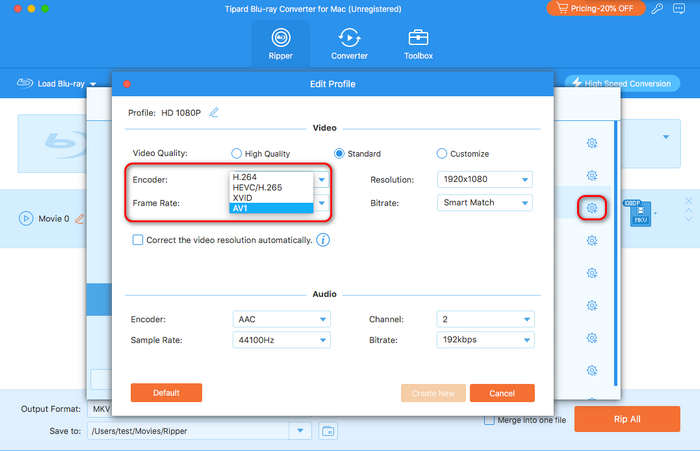Screen dimensions: 700x451
Task: Open the Channel dropdown
Action: [485, 319]
